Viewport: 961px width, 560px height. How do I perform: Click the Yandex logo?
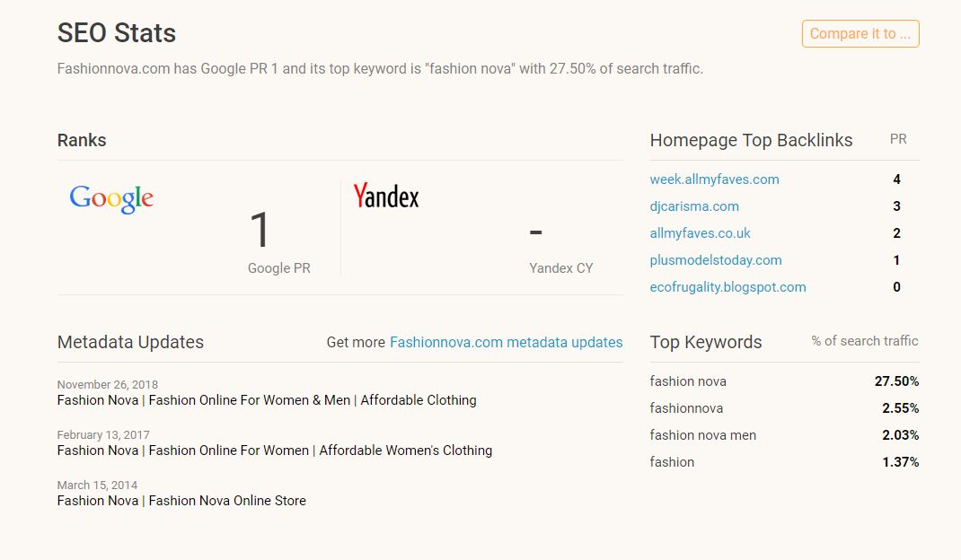point(386,196)
